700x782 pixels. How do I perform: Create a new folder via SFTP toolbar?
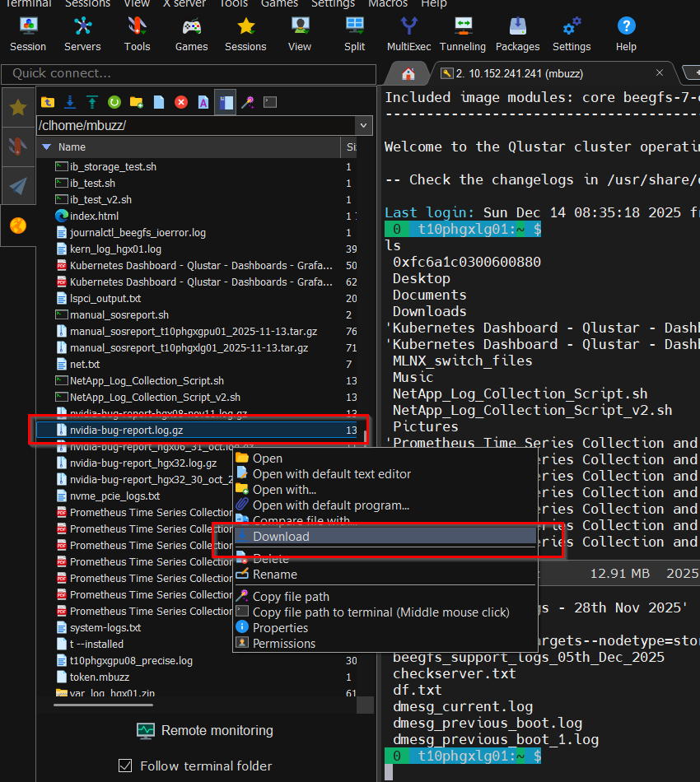137,102
